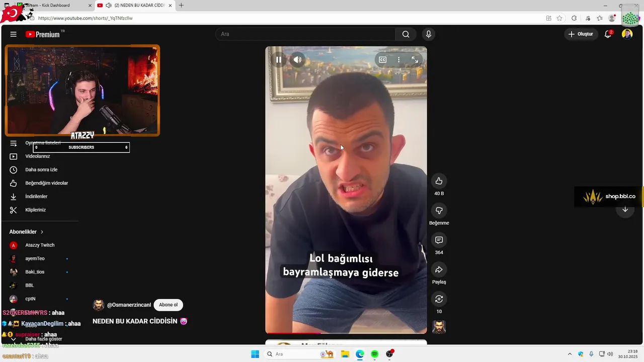Viewport: 644px width, 362px height.
Task: Open the split screen icon in address bar
Action: point(548,18)
